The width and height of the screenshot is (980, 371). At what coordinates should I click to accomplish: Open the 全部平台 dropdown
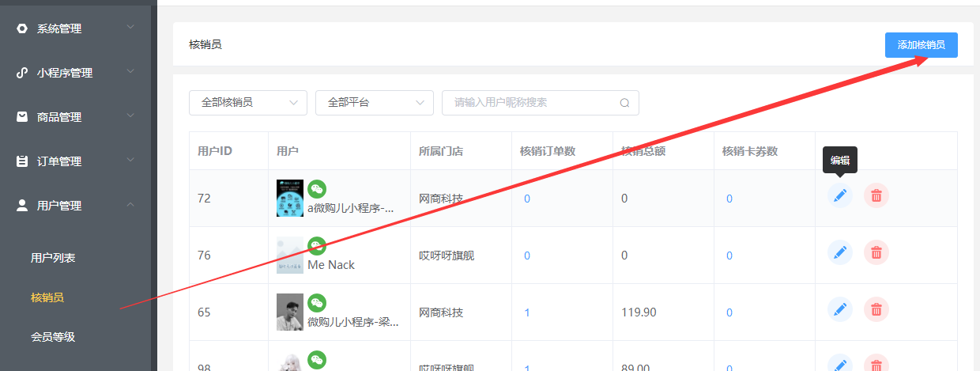click(x=375, y=103)
